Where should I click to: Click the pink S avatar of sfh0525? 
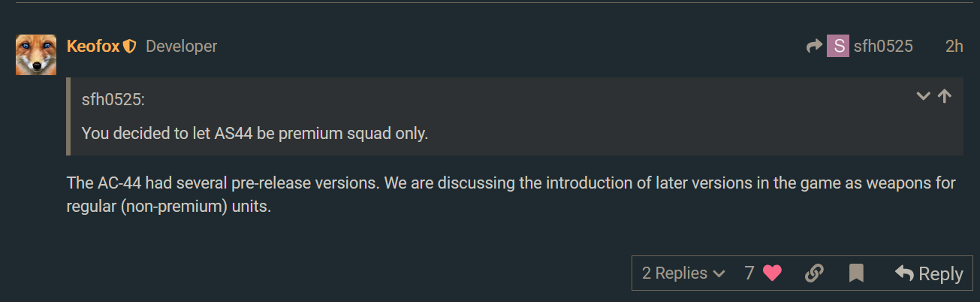pos(837,47)
